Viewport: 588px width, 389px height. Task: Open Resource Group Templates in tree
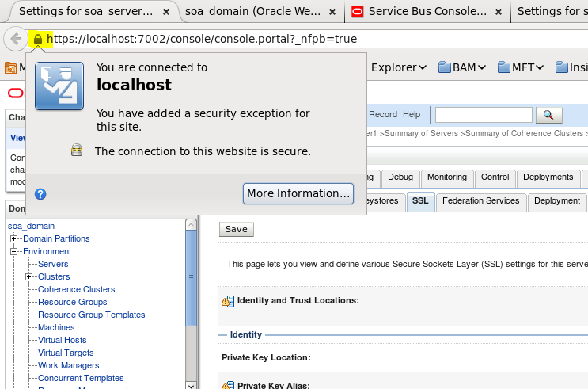(92, 315)
